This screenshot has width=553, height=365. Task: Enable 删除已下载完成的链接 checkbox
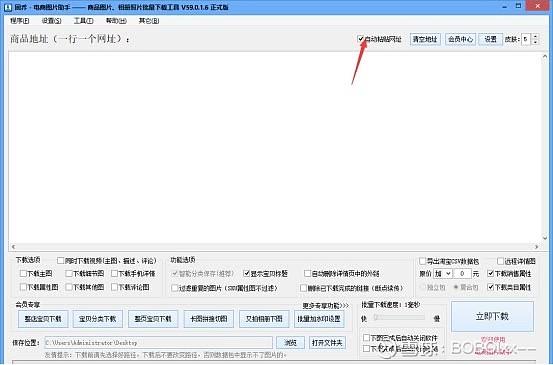[x=303, y=288]
